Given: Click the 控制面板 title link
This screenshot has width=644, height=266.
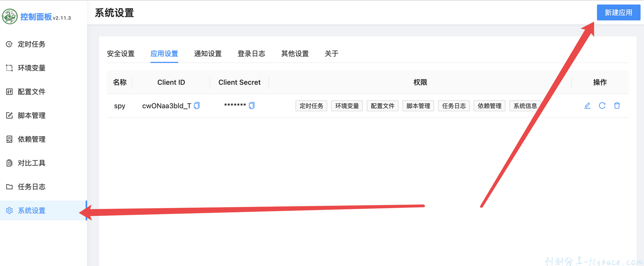Looking at the screenshot, I should click(x=36, y=17).
